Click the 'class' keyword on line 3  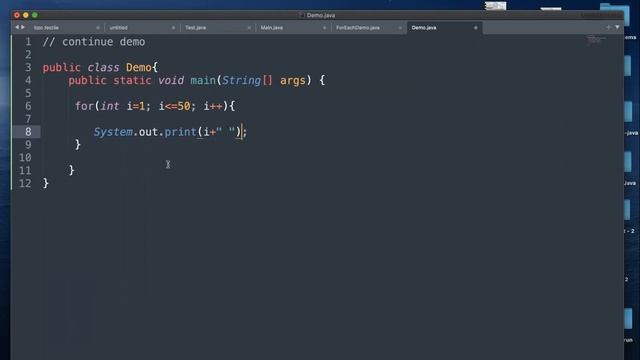tap(103, 67)
